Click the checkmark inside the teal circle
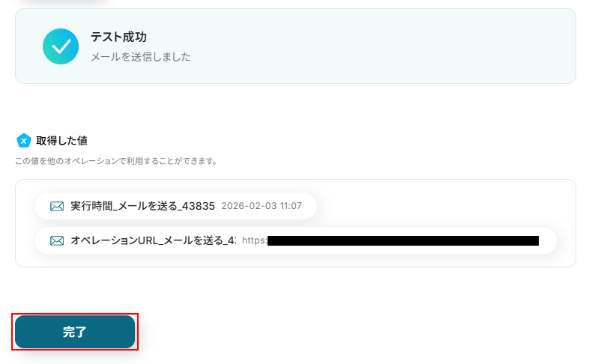This screenshot has width=595, height=364. [x=61, y=46]
